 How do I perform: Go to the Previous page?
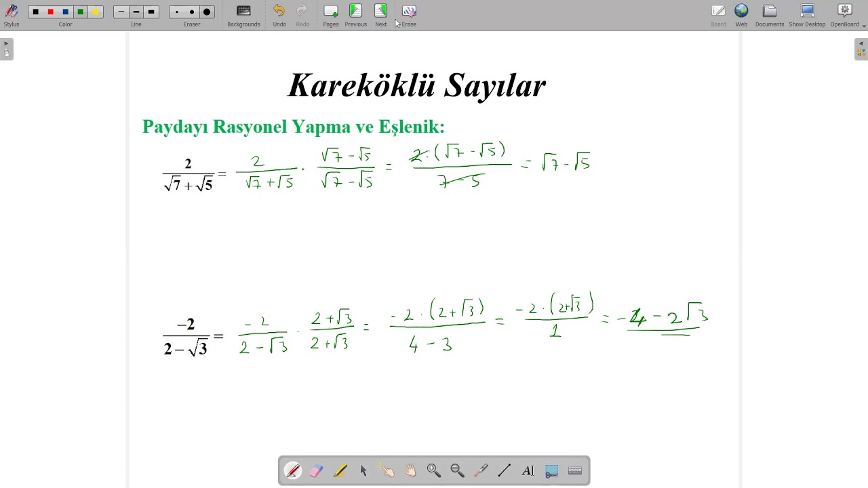355,15
